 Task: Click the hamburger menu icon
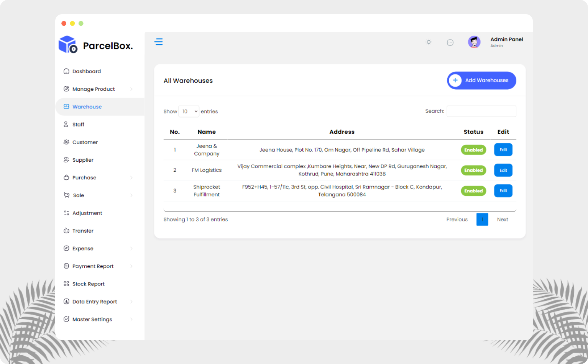point(159,41)
